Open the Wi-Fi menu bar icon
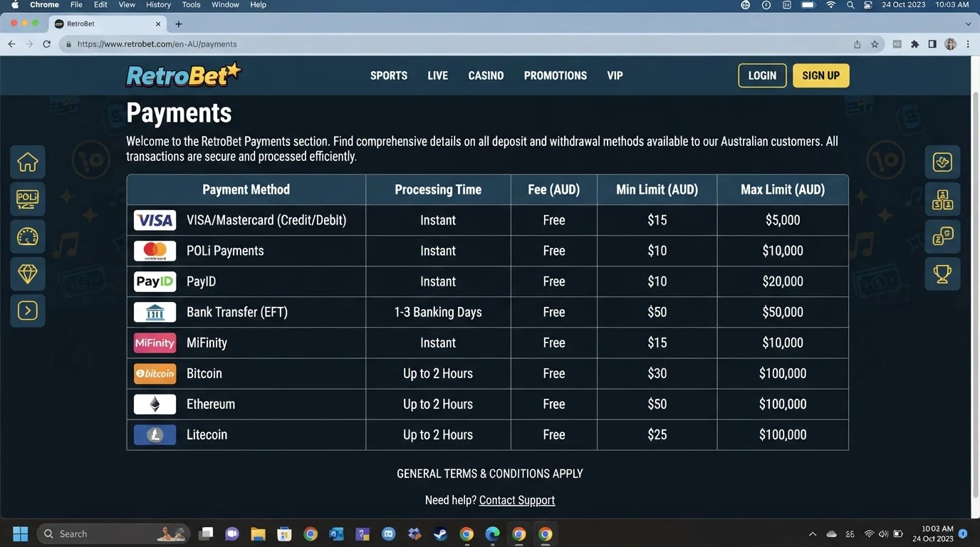 tap(830, 5)
